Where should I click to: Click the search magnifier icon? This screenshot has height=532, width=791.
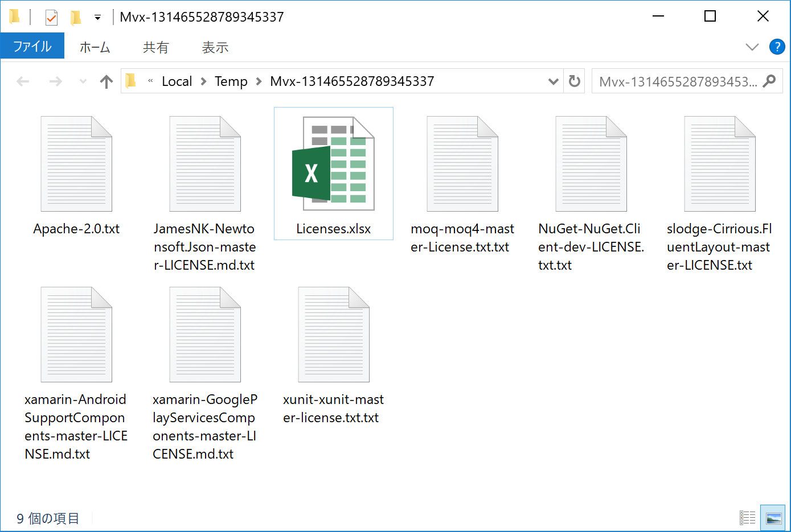click(x=769, y=81)
